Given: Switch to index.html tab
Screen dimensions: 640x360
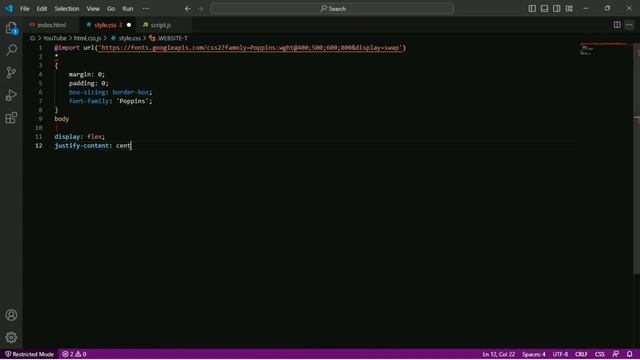Looking at the screenshot, I should pyautogui.click(x=51, y=25).
